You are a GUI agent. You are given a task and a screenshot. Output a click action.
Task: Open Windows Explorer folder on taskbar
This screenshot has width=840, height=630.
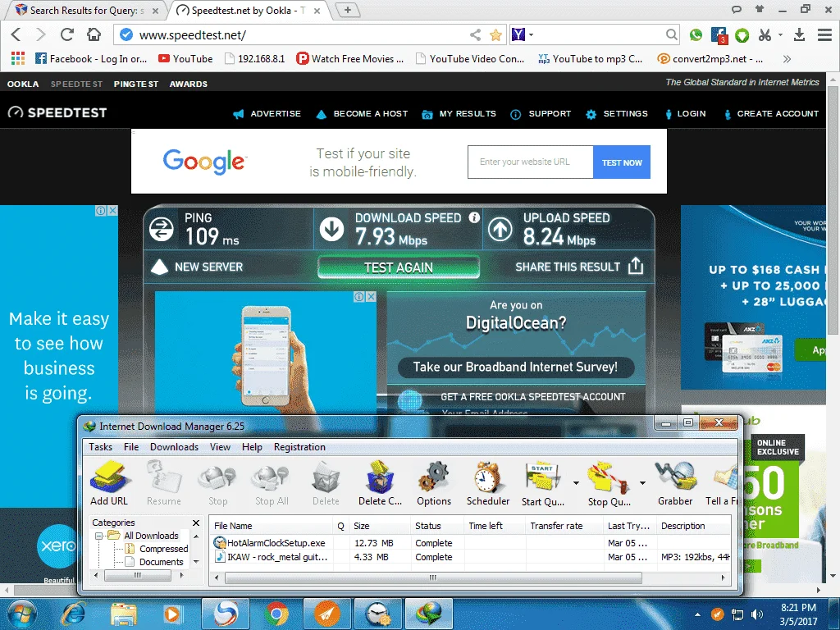coord(124,614)
